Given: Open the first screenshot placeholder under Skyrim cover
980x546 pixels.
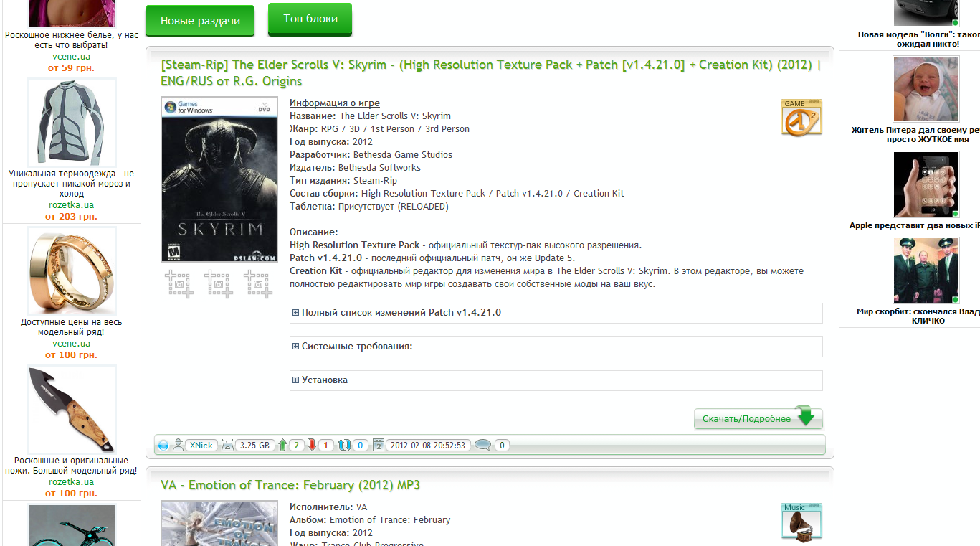Looking at the screenshot, I should tap(179, 283).
